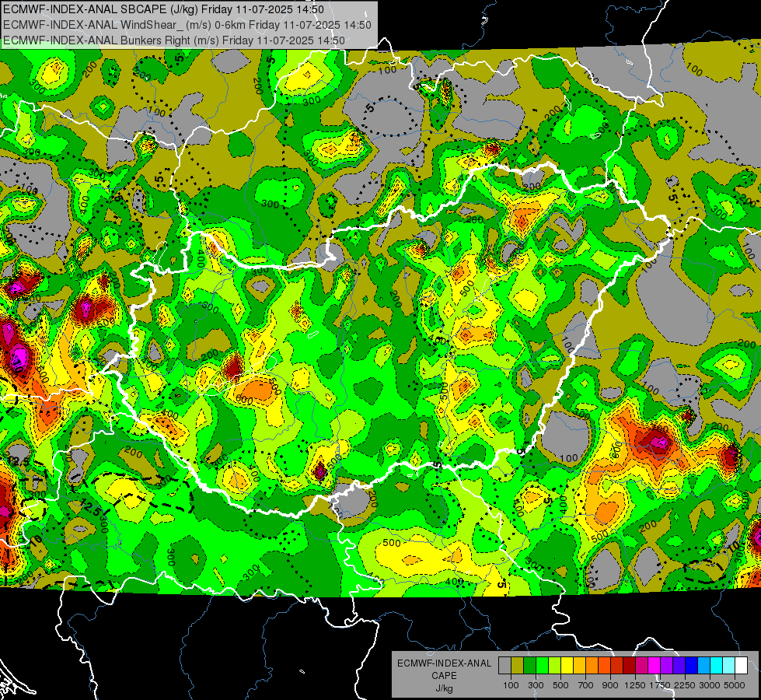The image size is (761, 700).
Task: Select the dark red legend swatch before 1250
Action: pyautogui.click(x=630, y=666)
